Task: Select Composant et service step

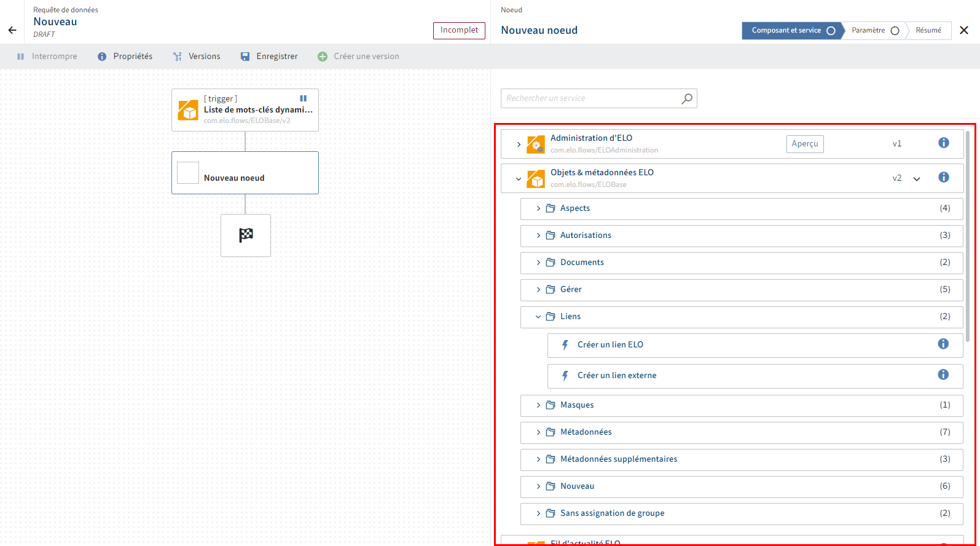Action: pos(792,31)
